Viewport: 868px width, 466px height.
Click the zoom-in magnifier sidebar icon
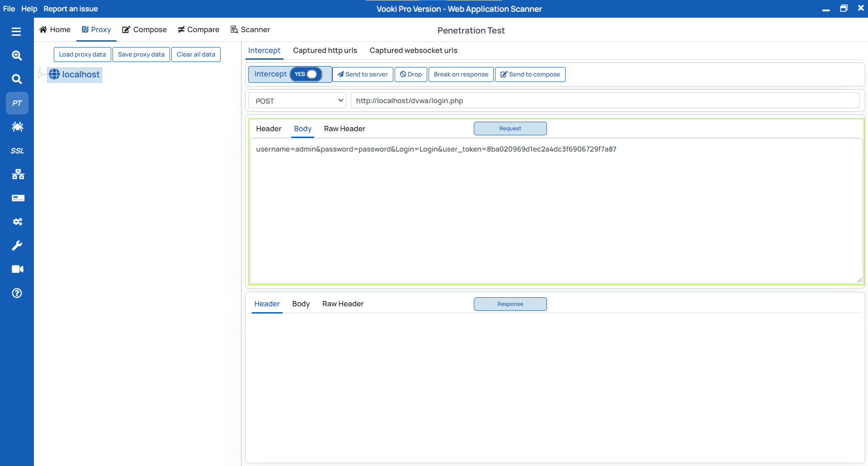tap(17, 55)
